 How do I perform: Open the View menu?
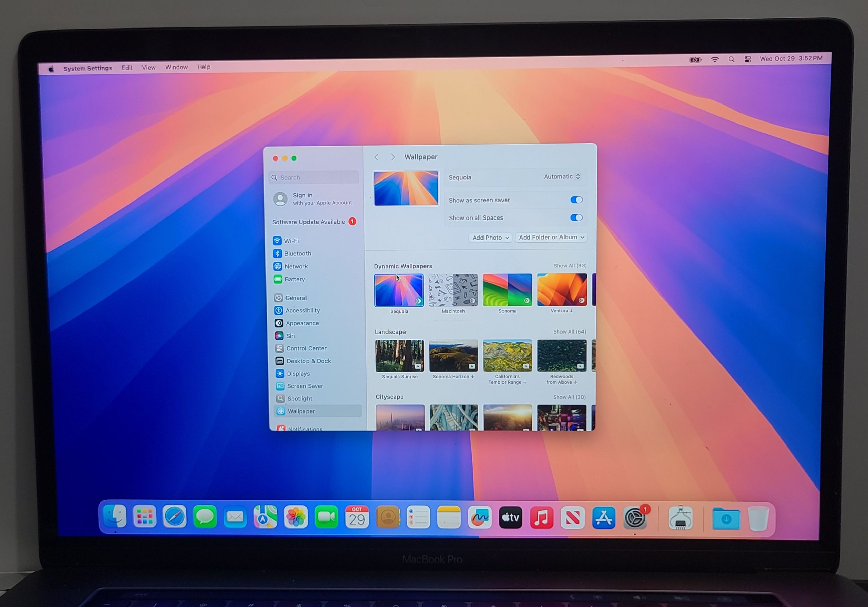pyautogui.click(x=149, y=67)
